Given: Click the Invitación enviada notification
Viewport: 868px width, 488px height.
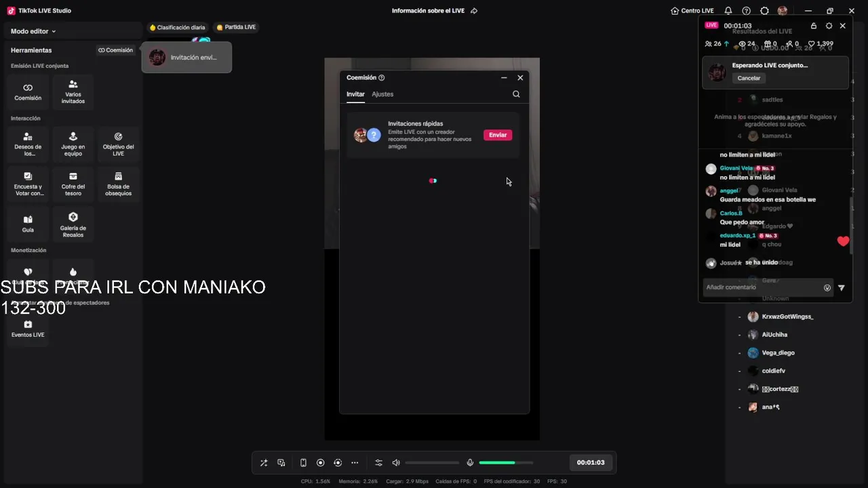Looking at the screenshot, I should [186, 58].
